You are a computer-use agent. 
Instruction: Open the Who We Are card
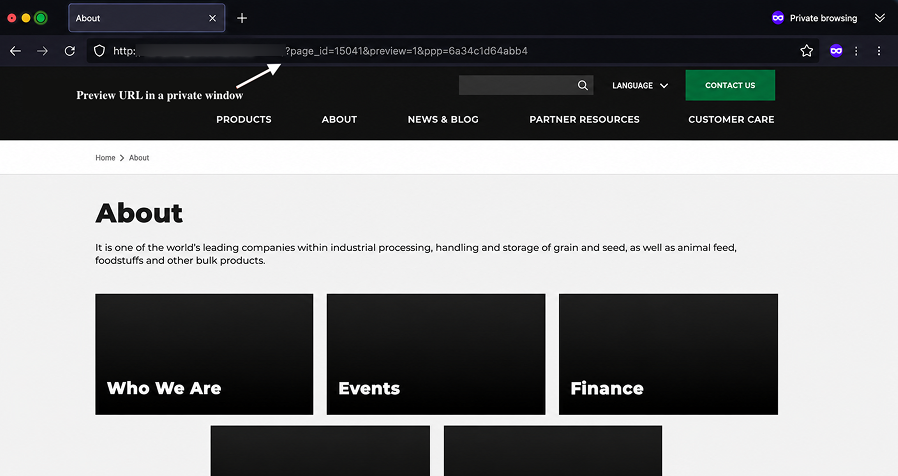[204, 354]
